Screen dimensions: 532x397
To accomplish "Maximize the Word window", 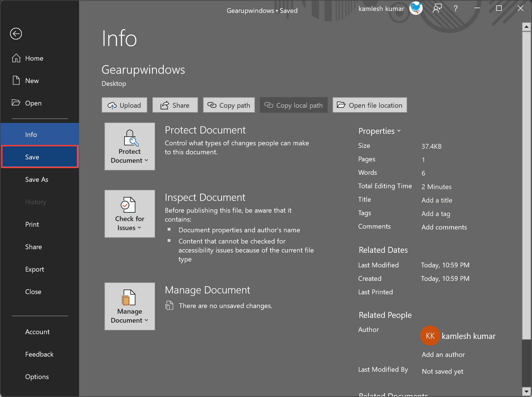I will pos(499,8).
